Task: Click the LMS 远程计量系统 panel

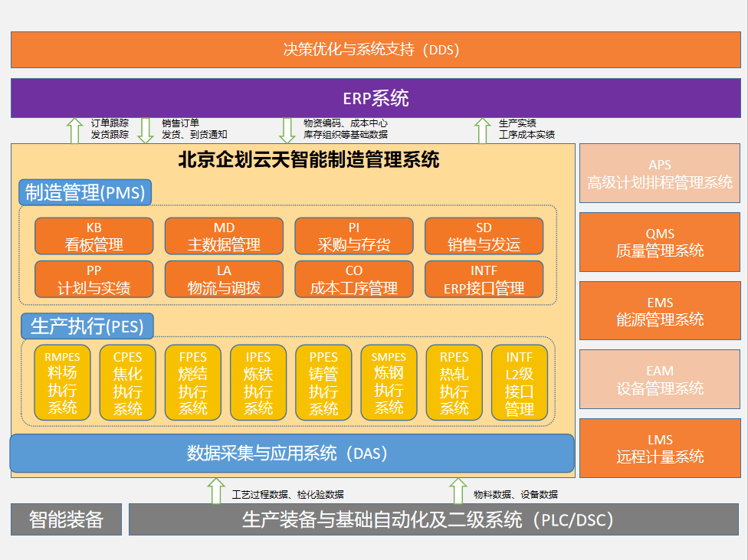Action: pyautogui.click(x=660, y=448)
